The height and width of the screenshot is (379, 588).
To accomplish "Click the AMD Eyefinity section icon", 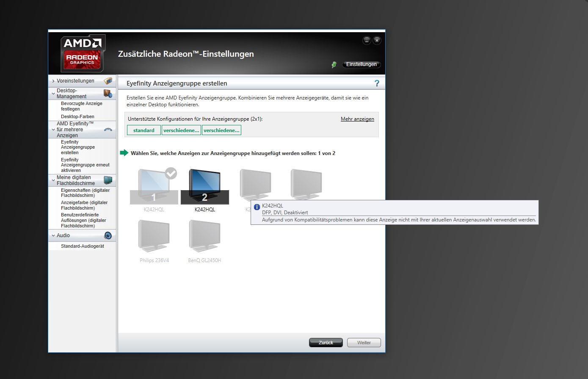I will pyautogui.click(x=108, y=130).
